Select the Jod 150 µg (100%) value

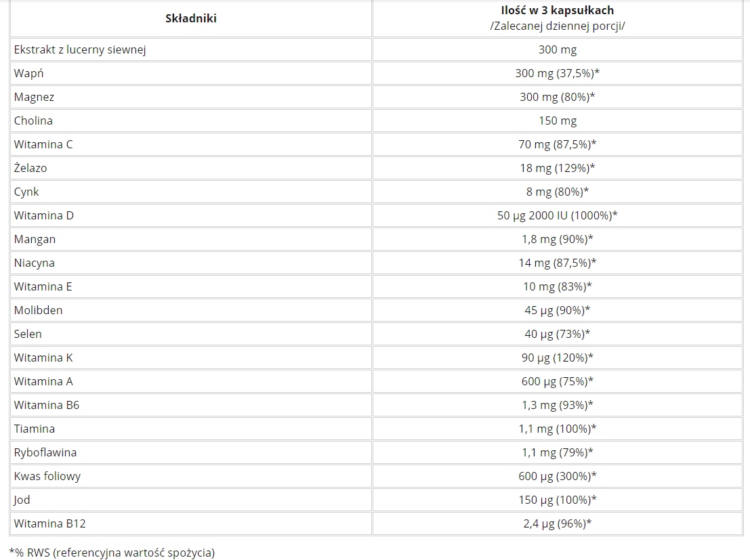(557, 500)
